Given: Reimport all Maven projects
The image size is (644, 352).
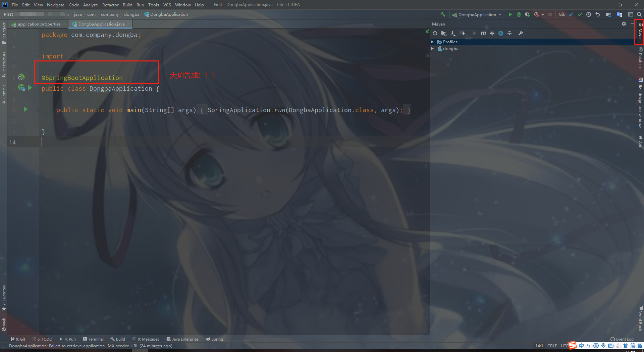Looking at the screenshot, I should pos(435,33).
